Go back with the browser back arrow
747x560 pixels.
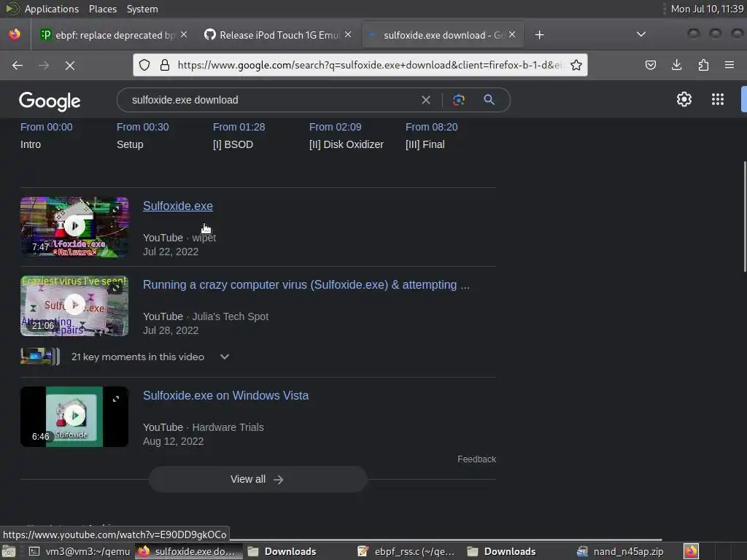click(18, 65)
